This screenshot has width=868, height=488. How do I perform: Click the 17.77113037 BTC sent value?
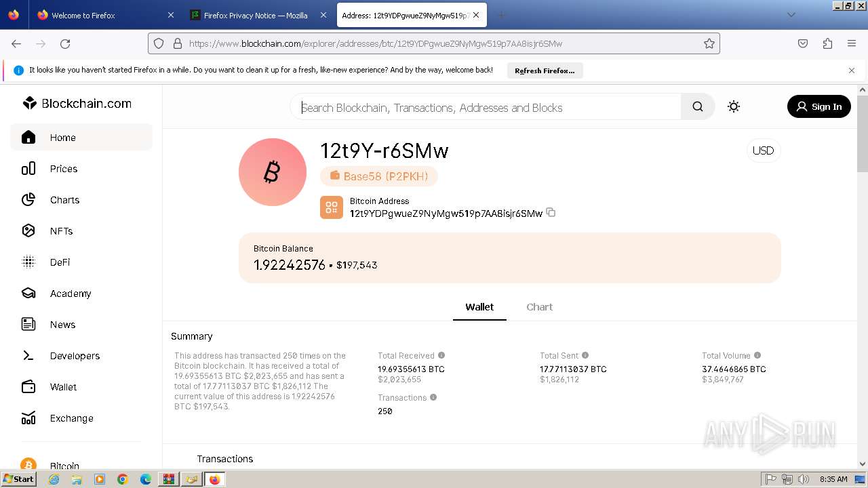click(x=573, y=369)
